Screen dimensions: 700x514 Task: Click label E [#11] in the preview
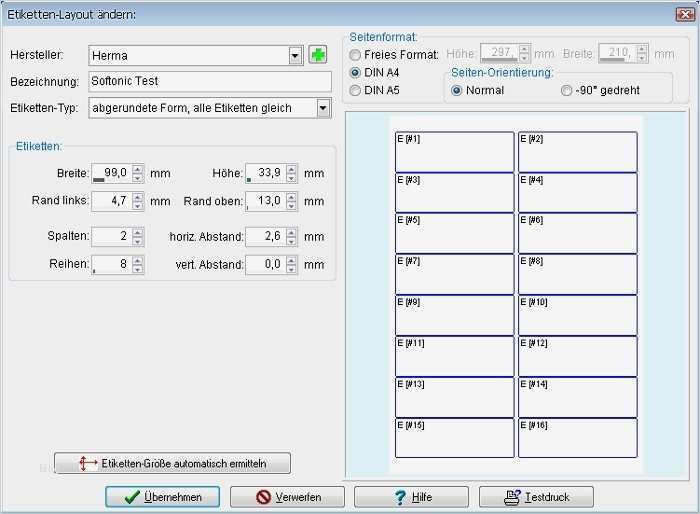coord(454,356)
